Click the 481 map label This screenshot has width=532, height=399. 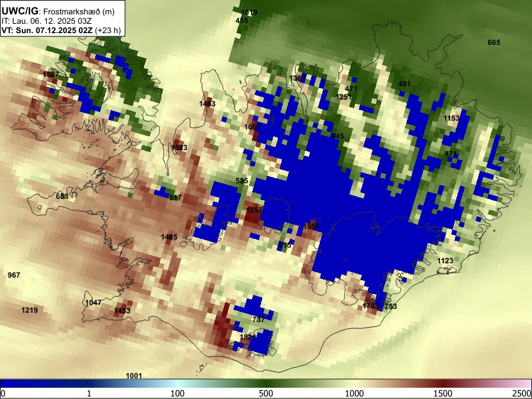pos(404,84)
